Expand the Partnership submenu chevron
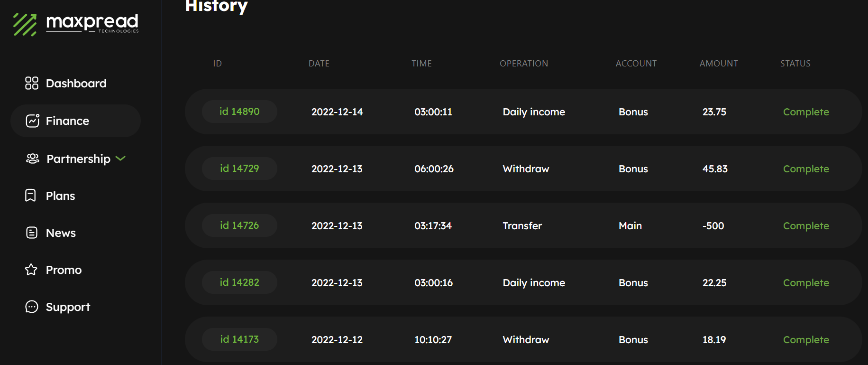 120,159
